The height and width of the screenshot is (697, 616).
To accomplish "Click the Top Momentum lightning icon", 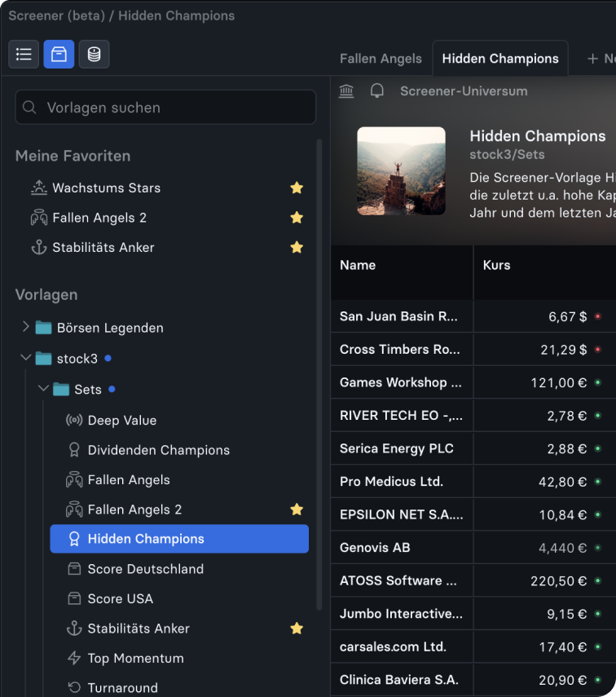I will [74, 658].
